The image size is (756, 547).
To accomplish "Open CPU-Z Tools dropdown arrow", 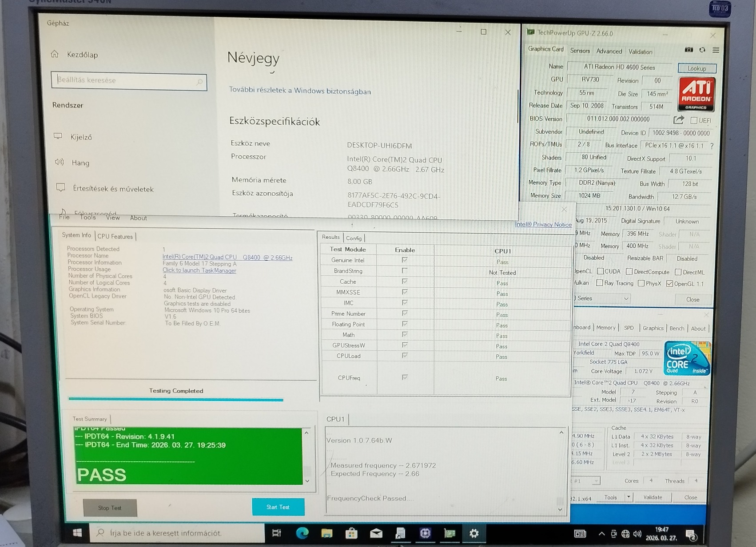I will (x=629, y=497).
